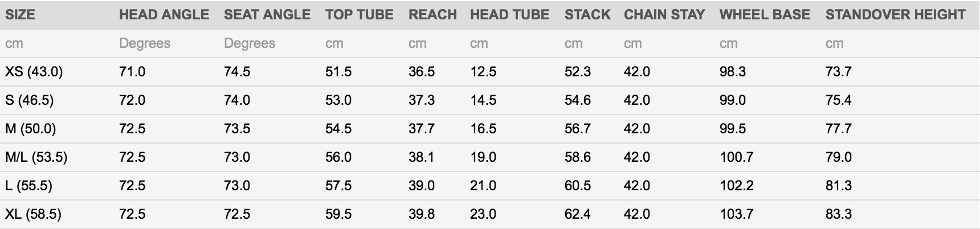
Task: Click the SIZE column header
Action: (x=20, y=15)
